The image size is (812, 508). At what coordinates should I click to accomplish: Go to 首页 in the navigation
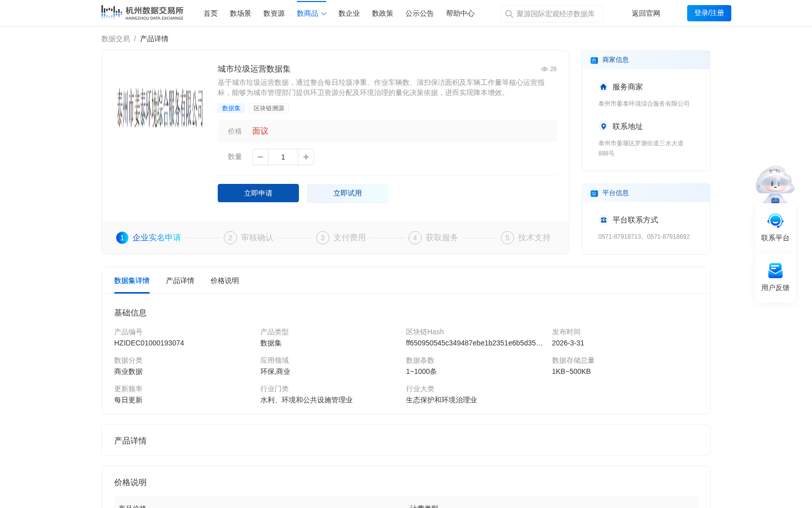211,13
